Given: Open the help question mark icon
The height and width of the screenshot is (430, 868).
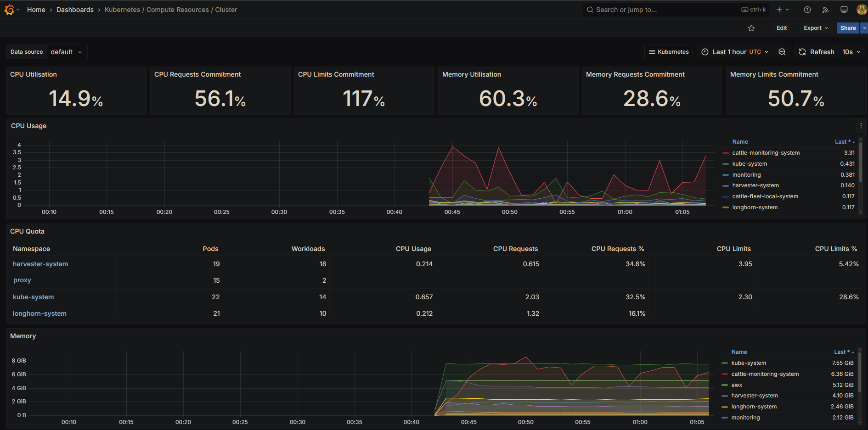Looking at the screenshot, I should click(x=807, y=10).
